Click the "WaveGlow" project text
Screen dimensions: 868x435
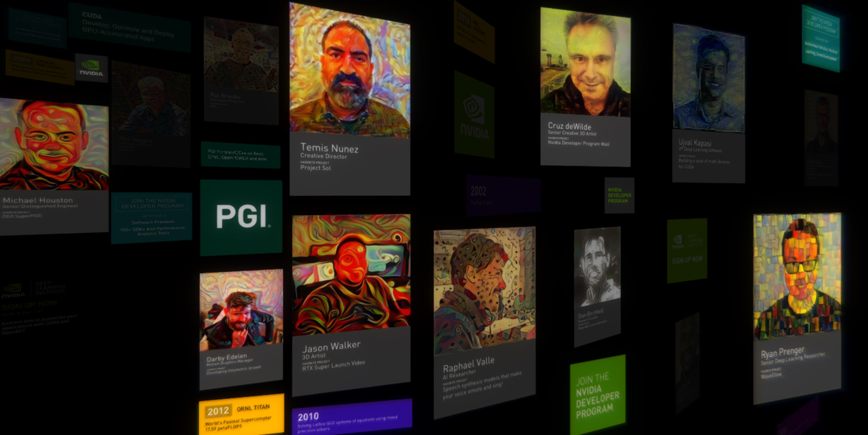[x=771, y=376]
